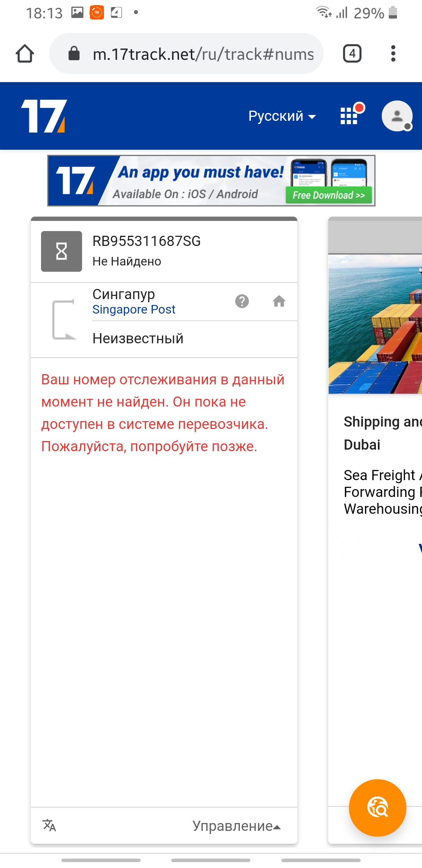This screenshot has width=422, height=868.
Task: Go to browser home page icon
Action: (x=25, y=54)
